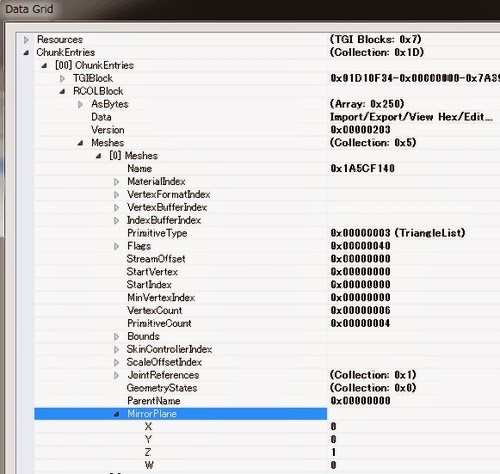
Task: Expand the IndexBufferIndex node
Action: tap(116, 221)
